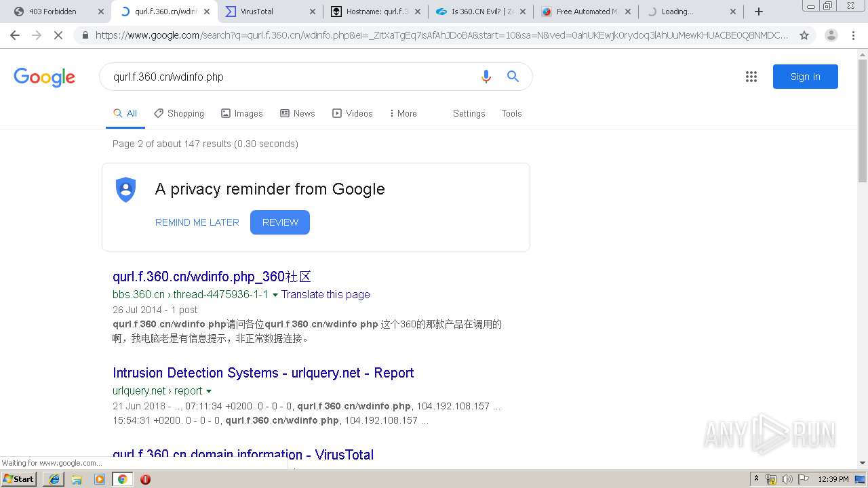
Task: Select the Shopping search filter
Action: point(179,113)
